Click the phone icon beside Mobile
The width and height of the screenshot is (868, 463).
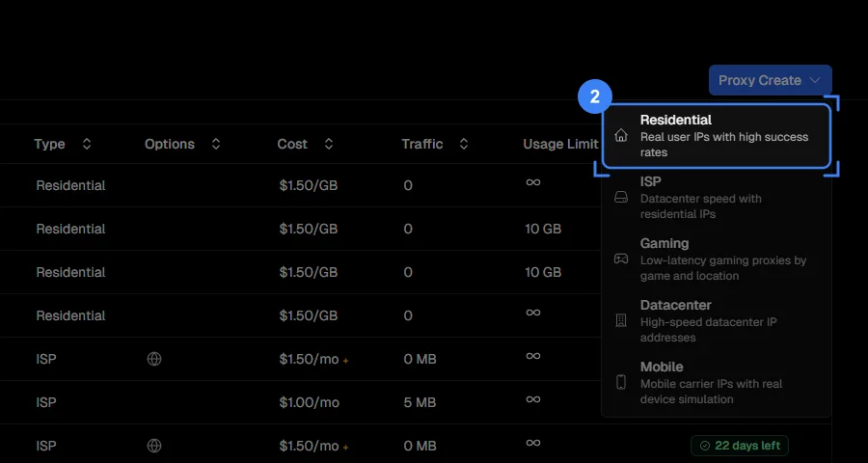click(621, 382)
